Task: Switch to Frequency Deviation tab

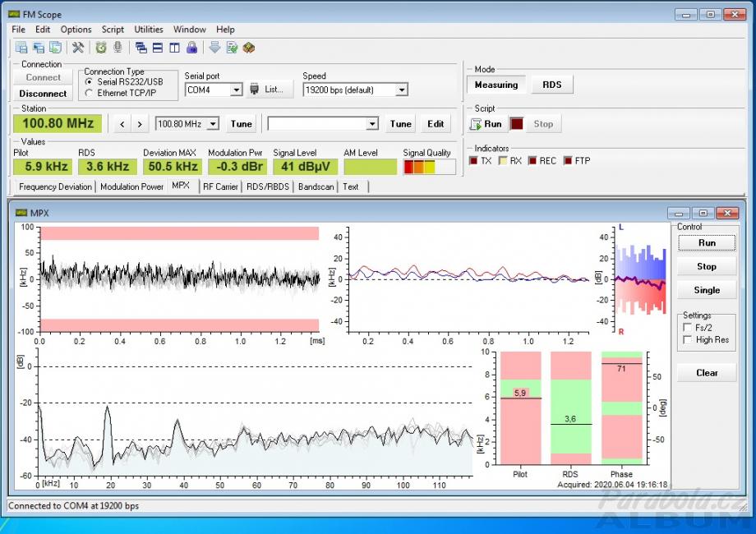Action: click(55, 187)
